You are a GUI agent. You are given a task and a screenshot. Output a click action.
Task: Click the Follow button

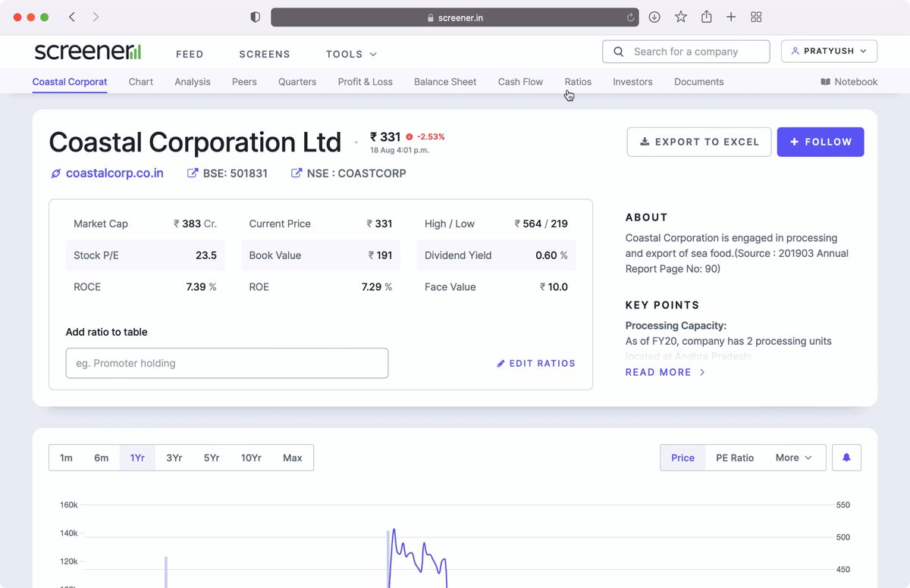tap(821, 142)
